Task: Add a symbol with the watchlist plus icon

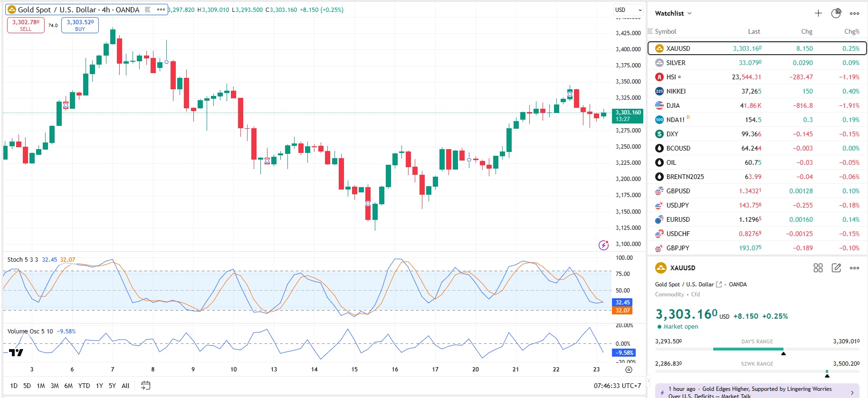Action: [x=818, y=13]
